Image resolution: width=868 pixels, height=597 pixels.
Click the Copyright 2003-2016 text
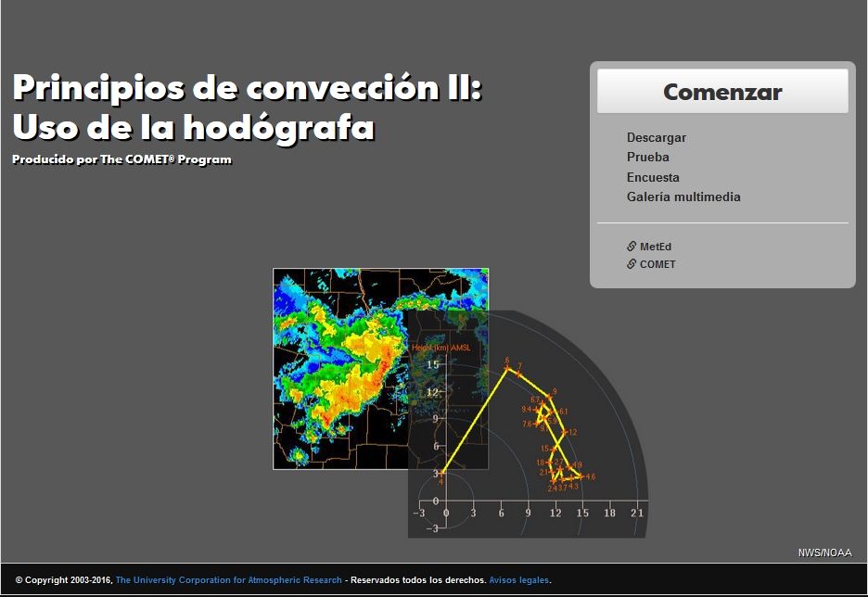click(x=64, y=579)
